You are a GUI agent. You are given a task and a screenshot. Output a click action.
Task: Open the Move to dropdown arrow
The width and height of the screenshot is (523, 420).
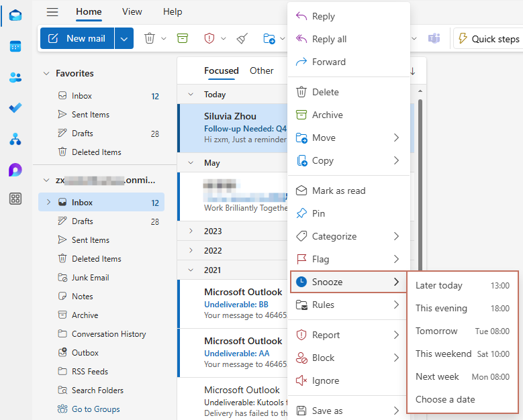pos(283,38)
